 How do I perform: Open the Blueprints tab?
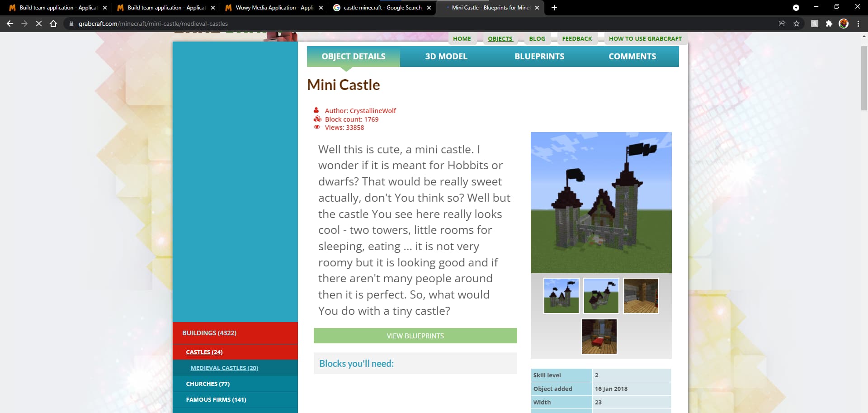(x=539, y=57)
